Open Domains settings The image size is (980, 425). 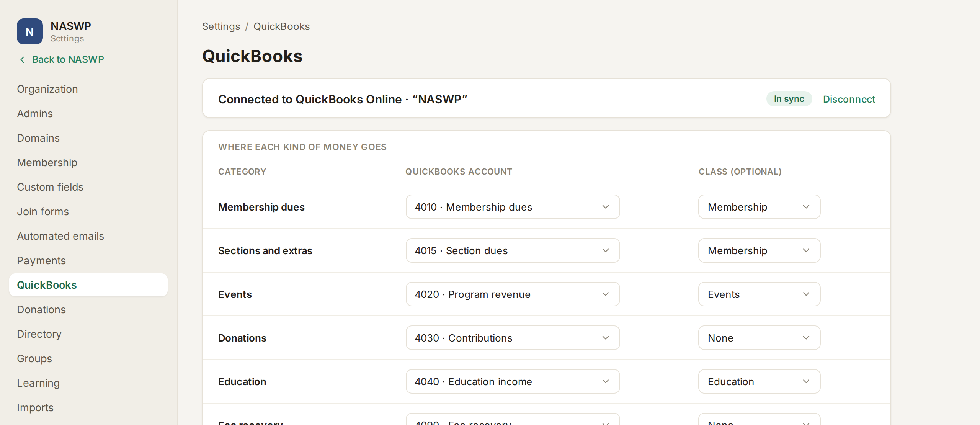(x=88, y=138)
